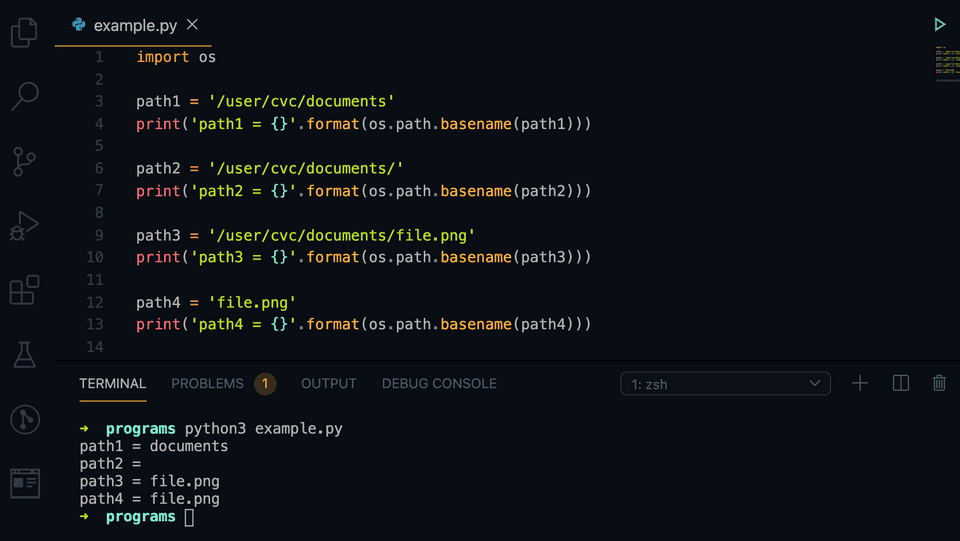Switch to the OUTPUT tab
The height and width of the screenshot is (541, 960).
(x=329, y=383)
